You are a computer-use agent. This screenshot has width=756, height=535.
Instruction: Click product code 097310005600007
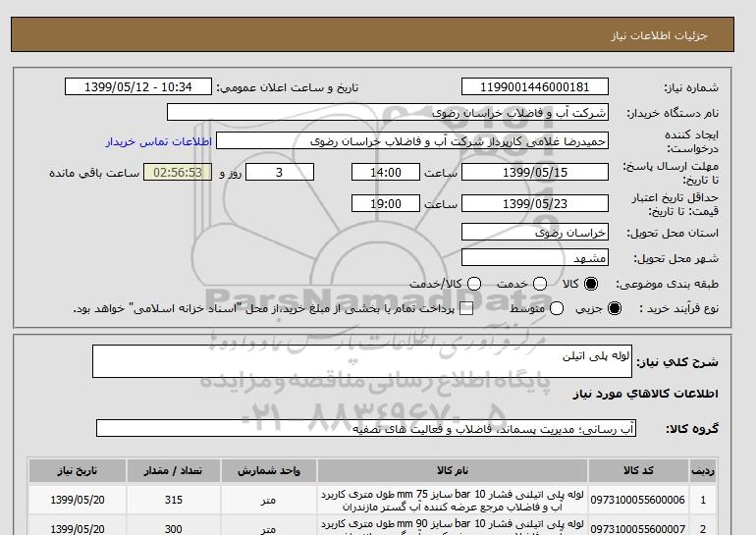(x=638, y=529)
